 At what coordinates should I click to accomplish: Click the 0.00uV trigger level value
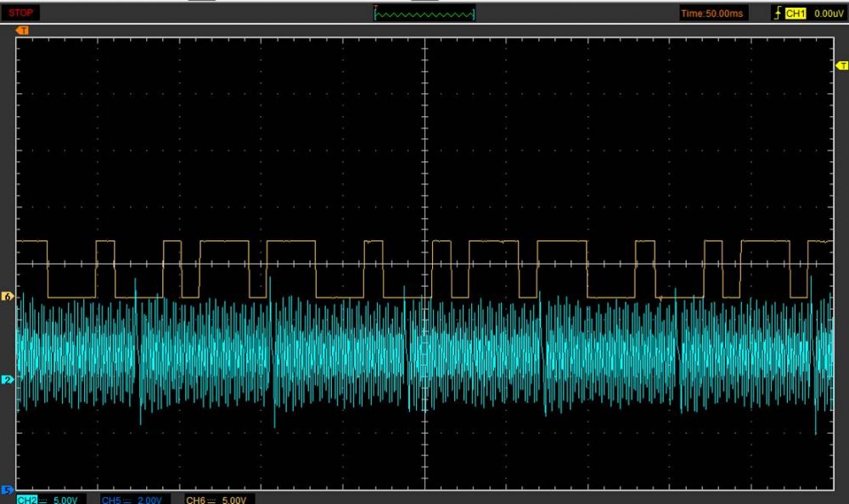point(828,14)
